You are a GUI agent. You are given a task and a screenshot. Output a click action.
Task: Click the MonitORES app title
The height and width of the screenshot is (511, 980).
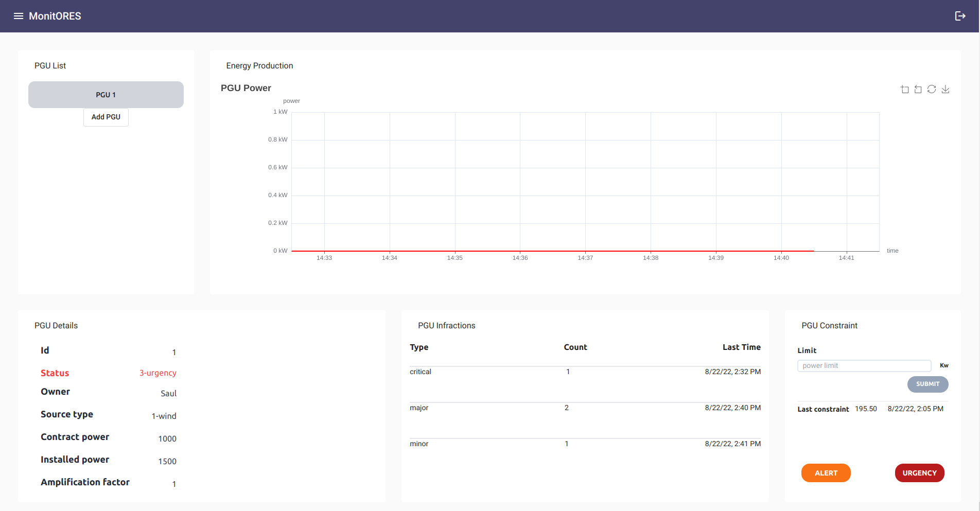[55, 16]
